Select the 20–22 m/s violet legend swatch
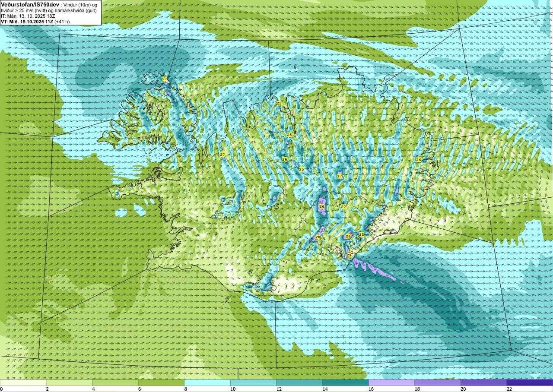Screen dimensions: 553x392 pos(484,383)
